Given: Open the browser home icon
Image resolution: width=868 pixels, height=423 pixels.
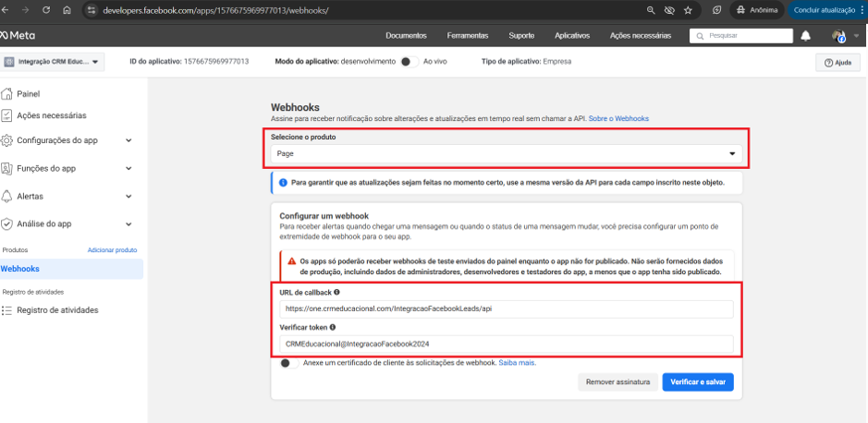Looking at the screenshot, I should pyautogui.click(x=67, y=10).
